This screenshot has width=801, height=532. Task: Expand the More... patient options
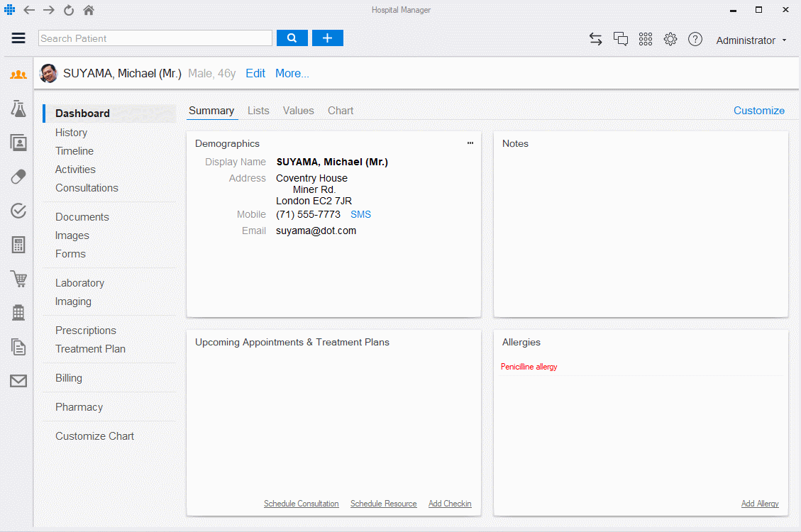point(292,74)
